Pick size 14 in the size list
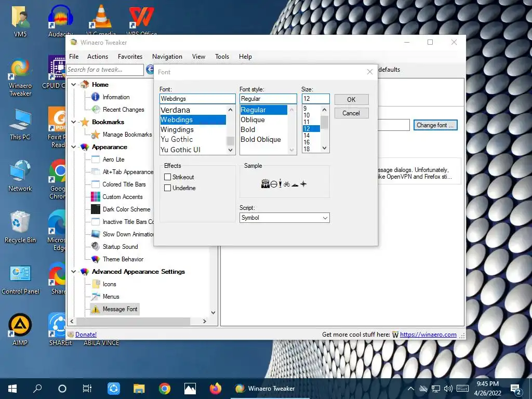Image resolution: width=532 pixels, height=399 pixels. coord(307,136)
